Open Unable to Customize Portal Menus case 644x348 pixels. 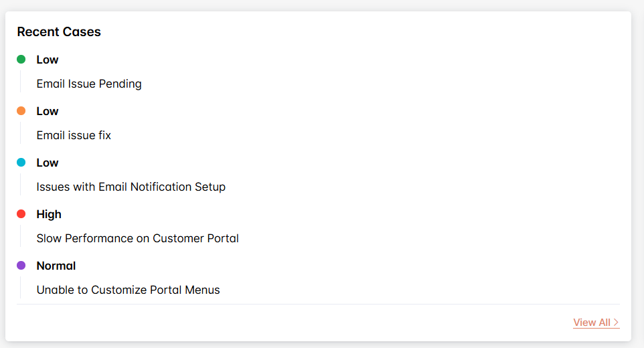(128, 290)
